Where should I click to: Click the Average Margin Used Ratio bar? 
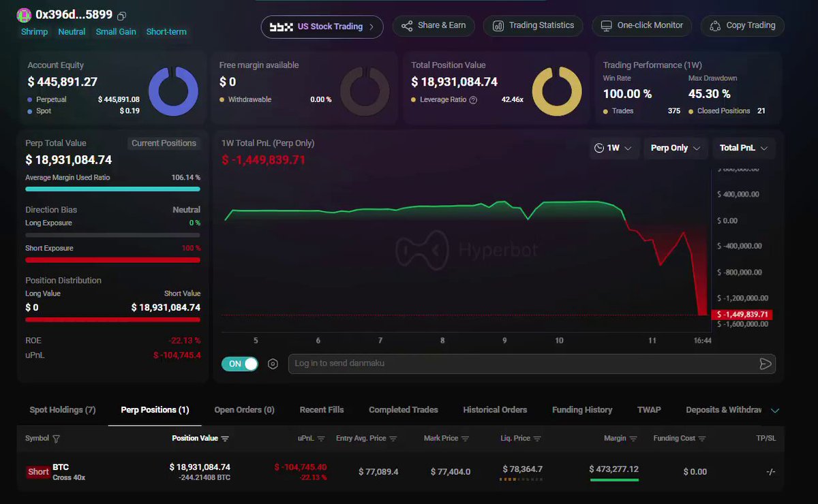pyautogui.click(x=112, y=189)
